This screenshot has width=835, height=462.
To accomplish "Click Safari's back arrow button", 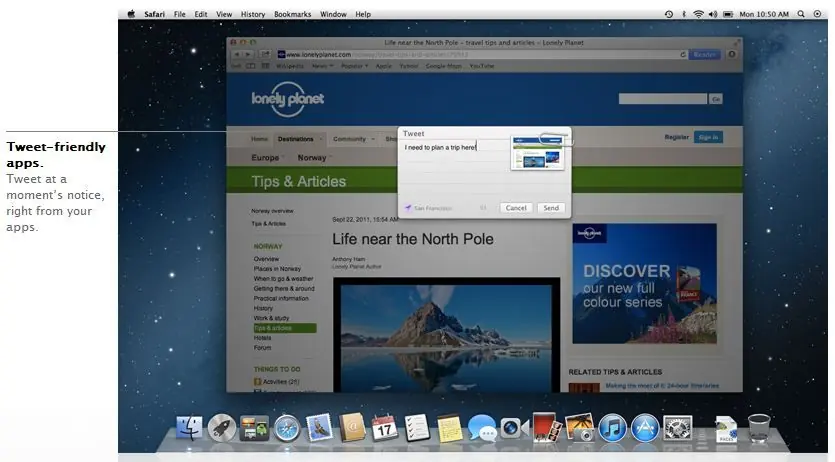I will [237, 54].
